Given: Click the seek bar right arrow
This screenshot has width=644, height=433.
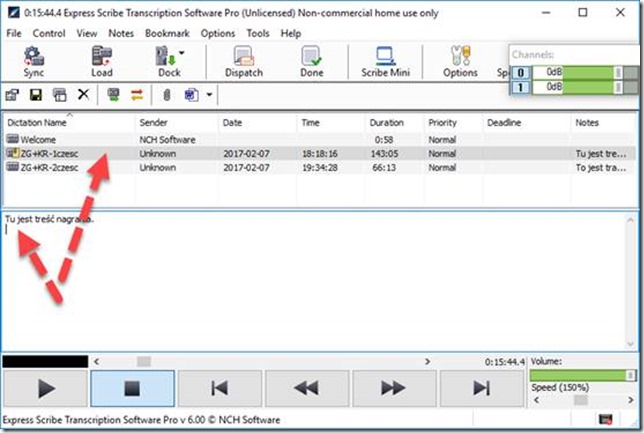Looking at the screenshot, I should (x=428, y=362).
